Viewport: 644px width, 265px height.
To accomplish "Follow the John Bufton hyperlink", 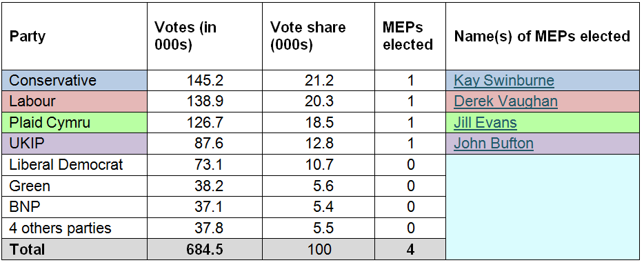I will pos(494,144).
